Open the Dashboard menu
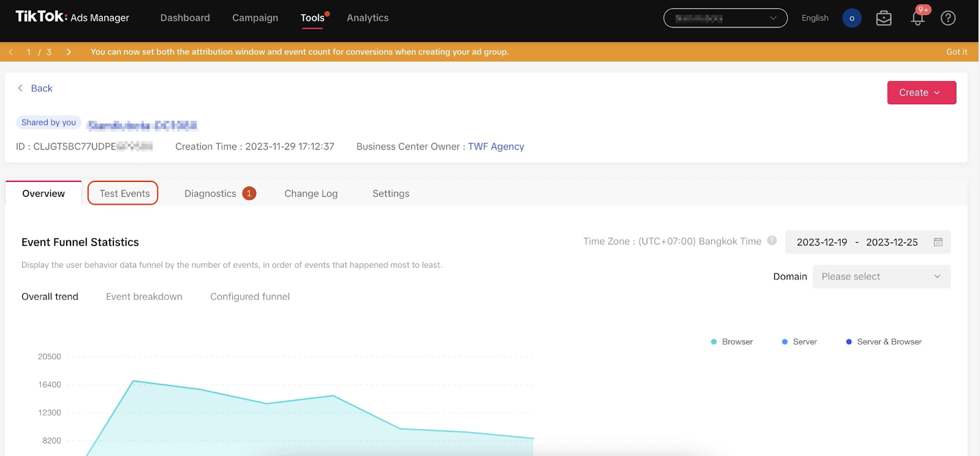Viewport: 980px width, 456px height. tap(185, 18)
